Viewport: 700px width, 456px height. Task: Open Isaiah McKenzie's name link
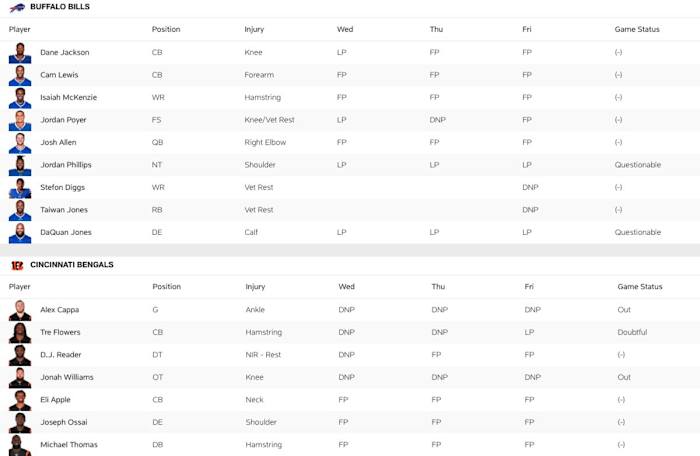[68, 97]
